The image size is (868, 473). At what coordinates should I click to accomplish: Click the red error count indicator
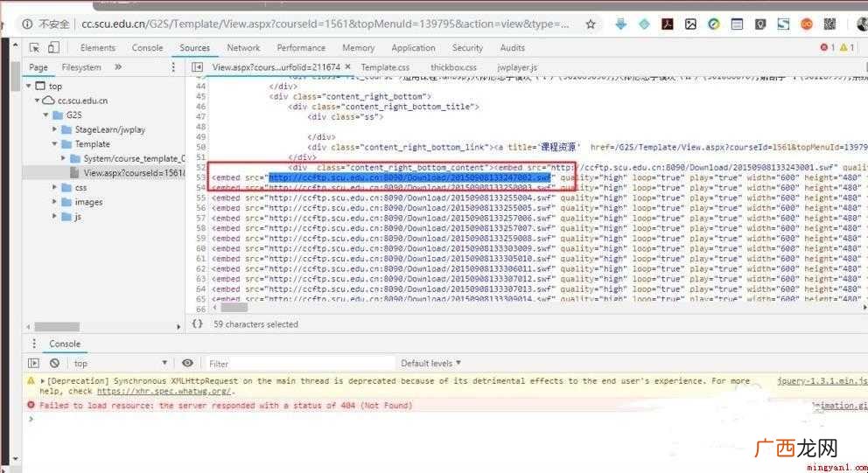[x=827, y=47]
